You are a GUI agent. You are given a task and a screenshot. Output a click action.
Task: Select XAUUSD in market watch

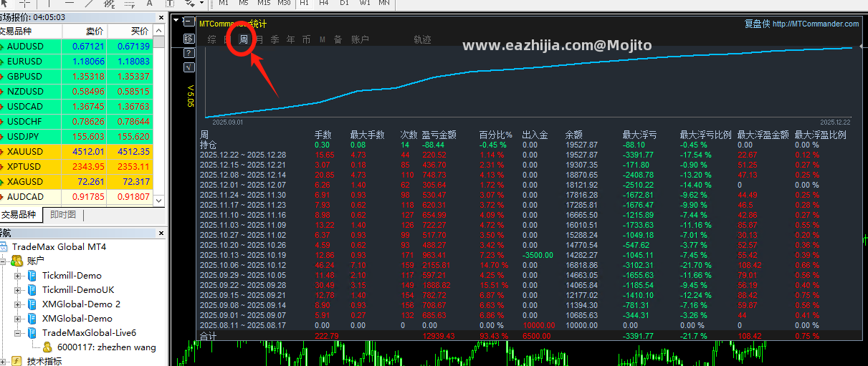point(77,151)
